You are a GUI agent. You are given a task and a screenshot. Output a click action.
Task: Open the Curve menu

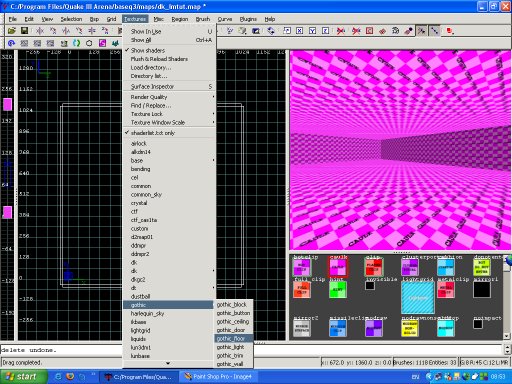coord(225,19)
